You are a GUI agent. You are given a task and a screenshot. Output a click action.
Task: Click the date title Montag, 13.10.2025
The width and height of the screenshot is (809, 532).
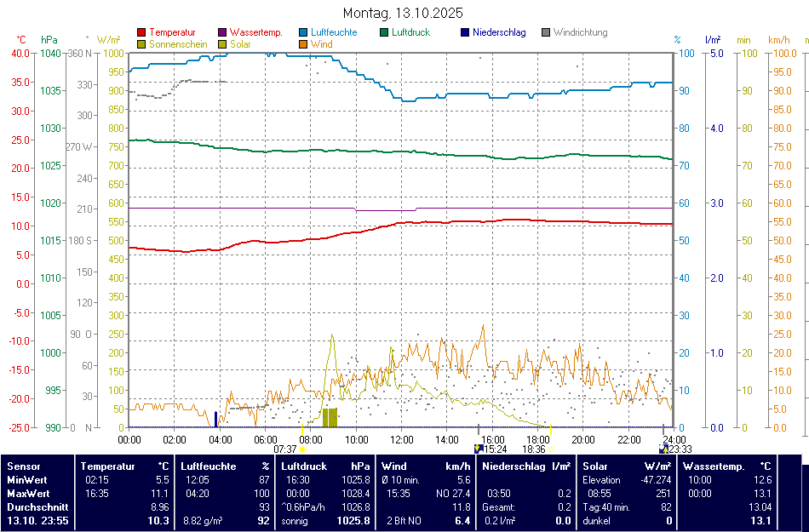tap(403, 14)
